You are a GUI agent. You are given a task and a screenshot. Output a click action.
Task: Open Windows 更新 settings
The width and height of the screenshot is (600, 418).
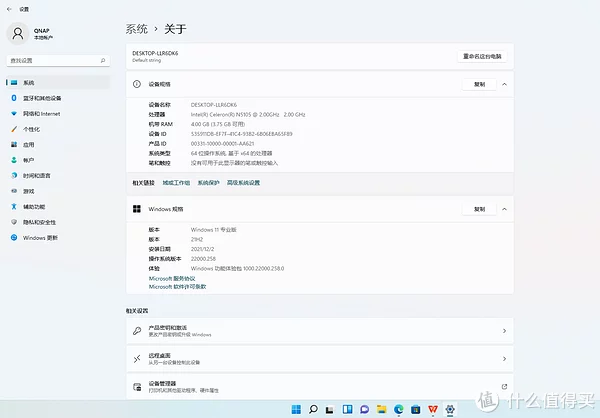click(58, 238)
